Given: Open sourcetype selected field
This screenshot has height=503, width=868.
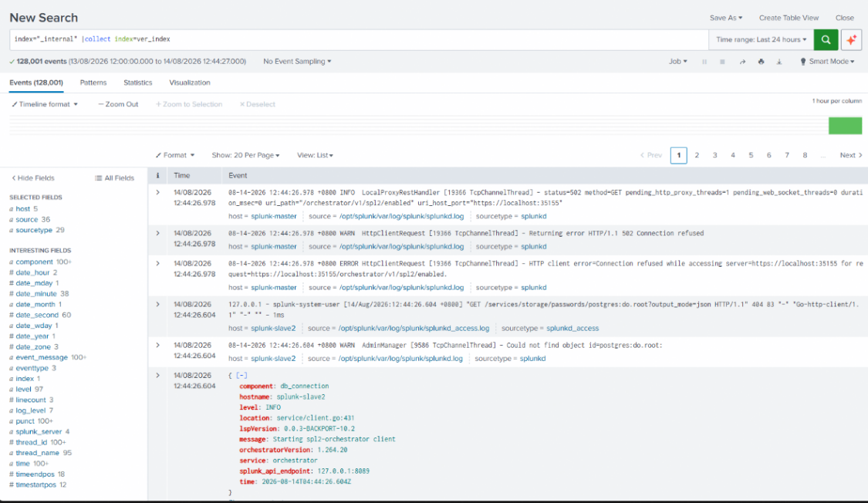Looking at the screenshot, I should (34, 230).
